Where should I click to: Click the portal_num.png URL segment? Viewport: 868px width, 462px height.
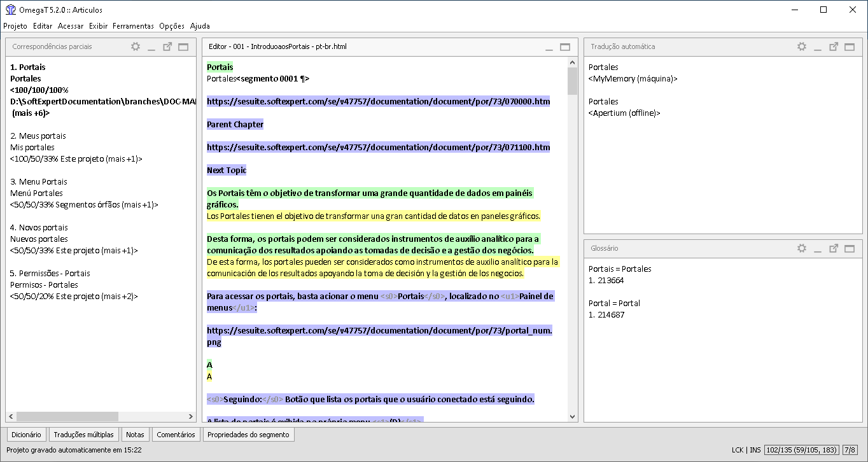click(380, 336)
